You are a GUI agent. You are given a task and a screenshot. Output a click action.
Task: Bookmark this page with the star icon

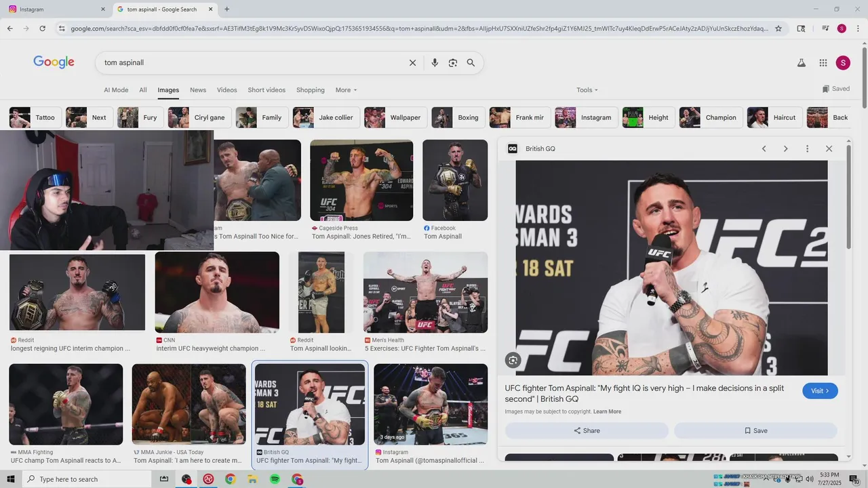778,28
